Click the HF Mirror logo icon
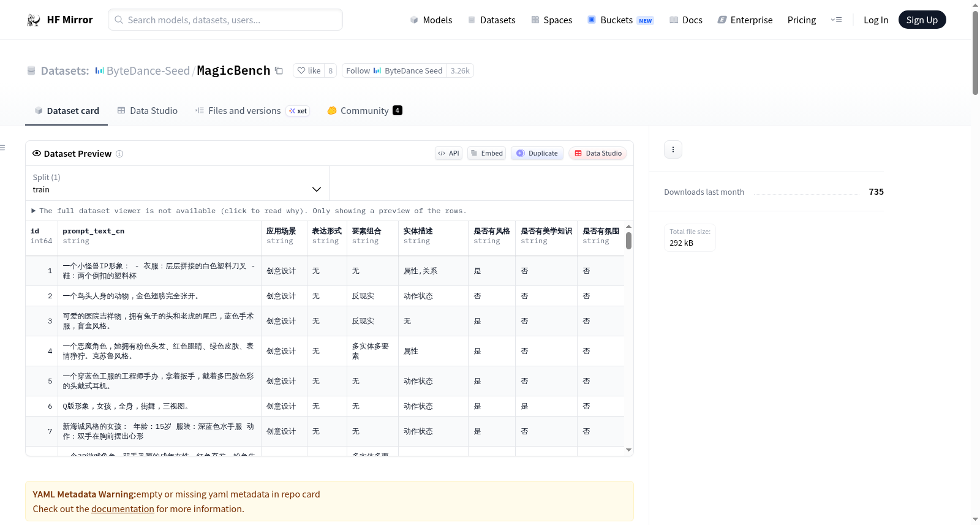The height and width of the screenshot is (525, 980). [34, 20]
